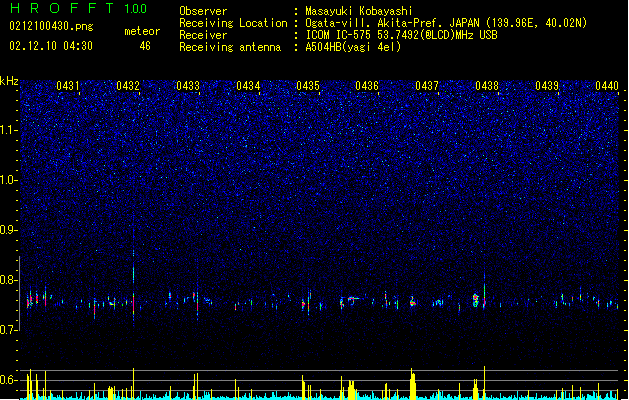The width and height of the screenshot is (629, 400).
Task: Click the 'Receiver' field label
Action: pyautogui.click(x=203, y=35)
